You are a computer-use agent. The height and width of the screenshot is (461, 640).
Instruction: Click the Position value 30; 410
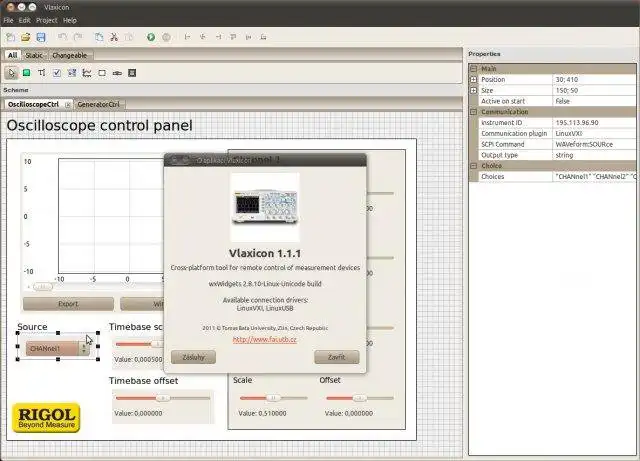tap(594, 80)
